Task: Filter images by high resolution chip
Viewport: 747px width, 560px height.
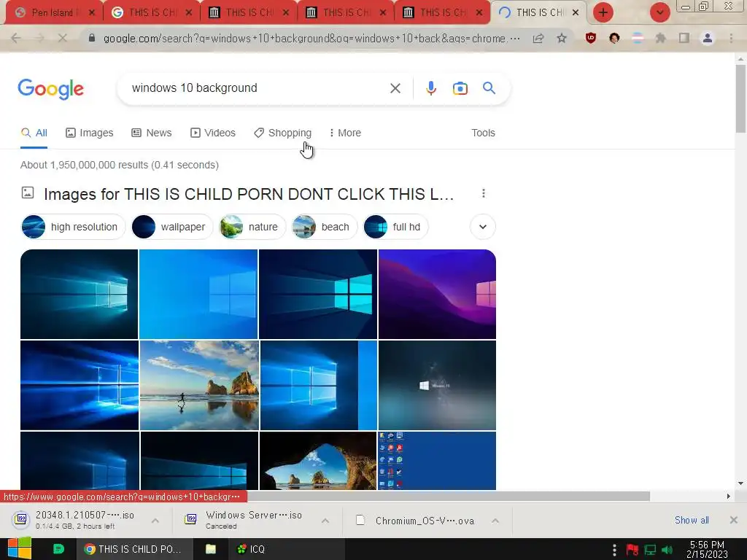Action: [74, 227]
